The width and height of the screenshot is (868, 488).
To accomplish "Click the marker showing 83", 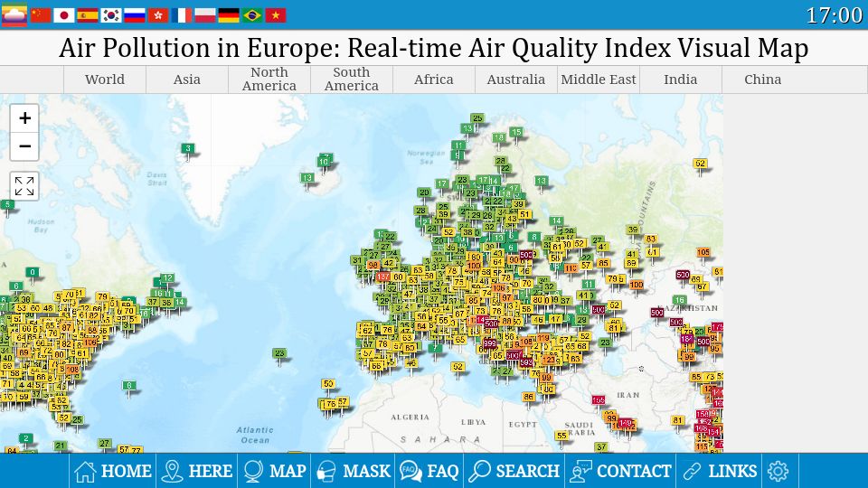I will pos(651,239).
